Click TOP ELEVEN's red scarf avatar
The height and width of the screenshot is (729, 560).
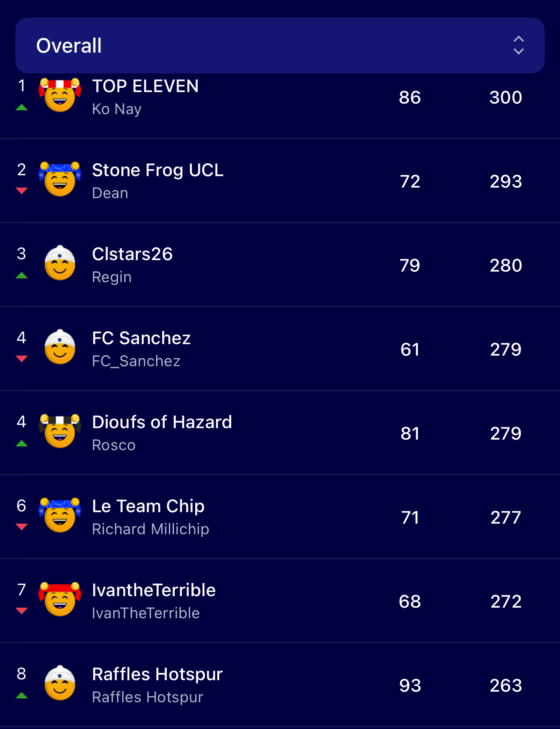[x=60, y=95]
